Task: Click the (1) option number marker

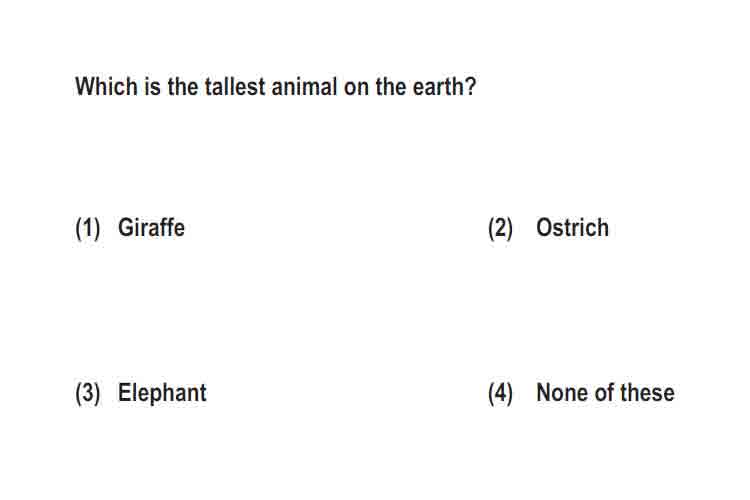Action: 88,228
